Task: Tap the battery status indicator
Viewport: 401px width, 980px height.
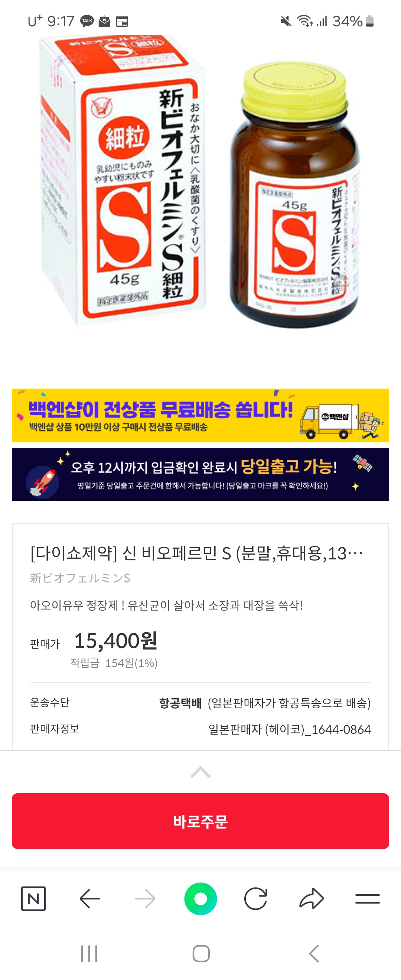Action: coord(369,21)
